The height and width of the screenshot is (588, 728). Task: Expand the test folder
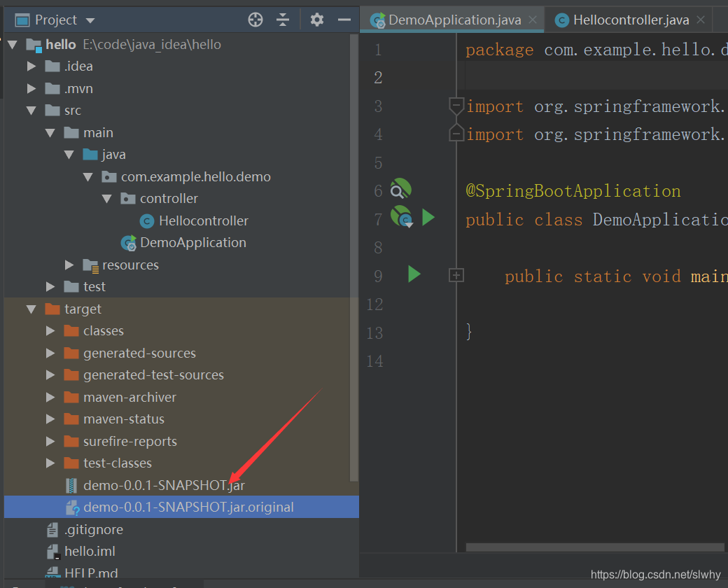point(50,286)
